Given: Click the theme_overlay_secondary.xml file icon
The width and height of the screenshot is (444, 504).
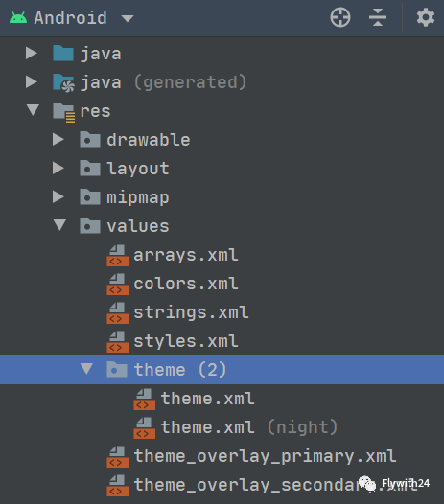Looking at the screenshot, I should coord(117,486).
